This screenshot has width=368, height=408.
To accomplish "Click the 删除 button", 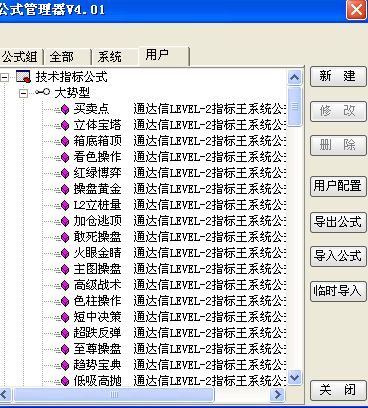I will (338, 145).
